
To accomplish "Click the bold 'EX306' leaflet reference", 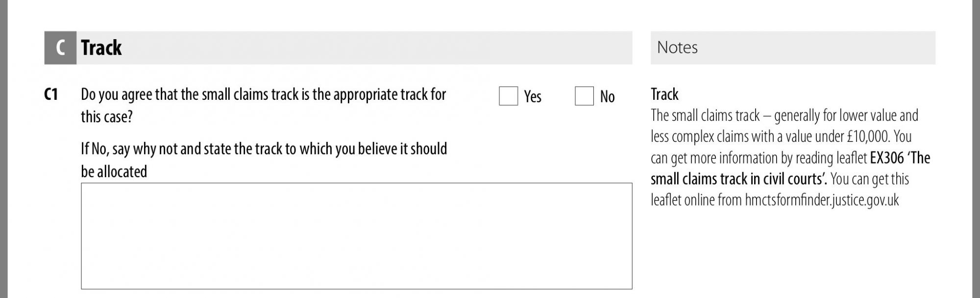I will tap(886, 158).
